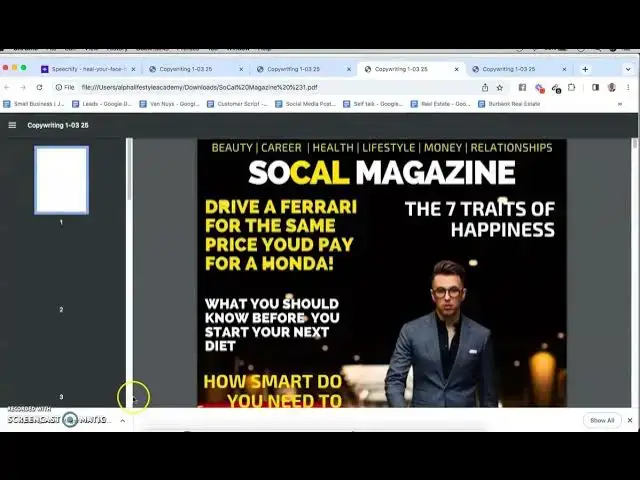Open the tab search dropdown
This screenshot has width=640, height=480.
(x=628, y=69)
